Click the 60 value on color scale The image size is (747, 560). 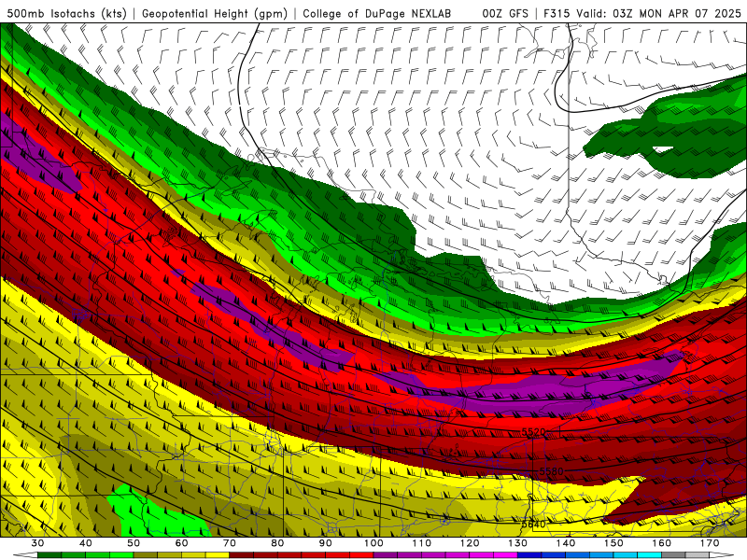tap(181, 543)
